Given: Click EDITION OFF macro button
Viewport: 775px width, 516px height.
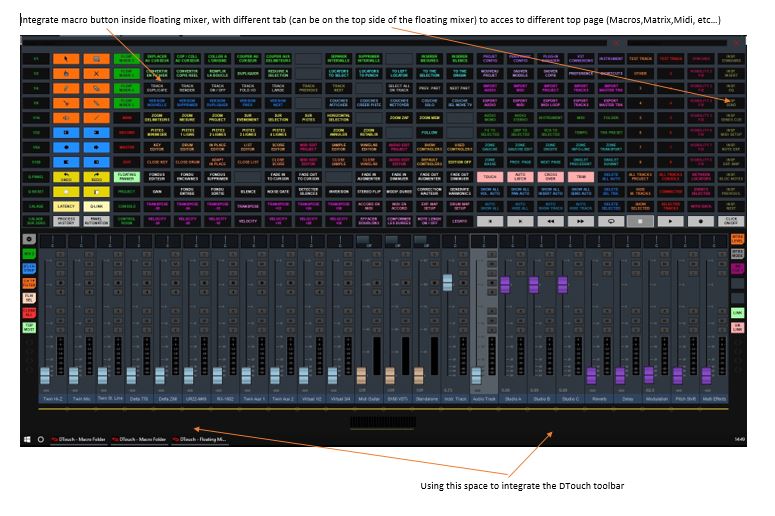Looking at the screenshot, I should point(459,162).
